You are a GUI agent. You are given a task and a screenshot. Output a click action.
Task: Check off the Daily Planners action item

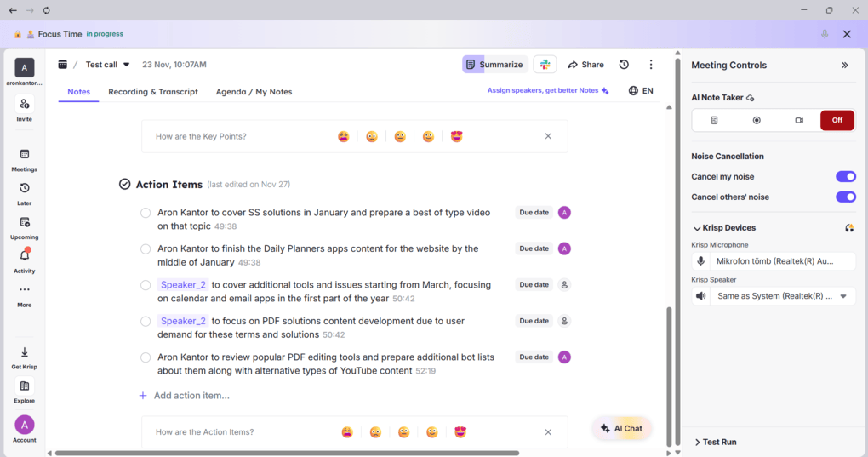[x=146, y=249]
